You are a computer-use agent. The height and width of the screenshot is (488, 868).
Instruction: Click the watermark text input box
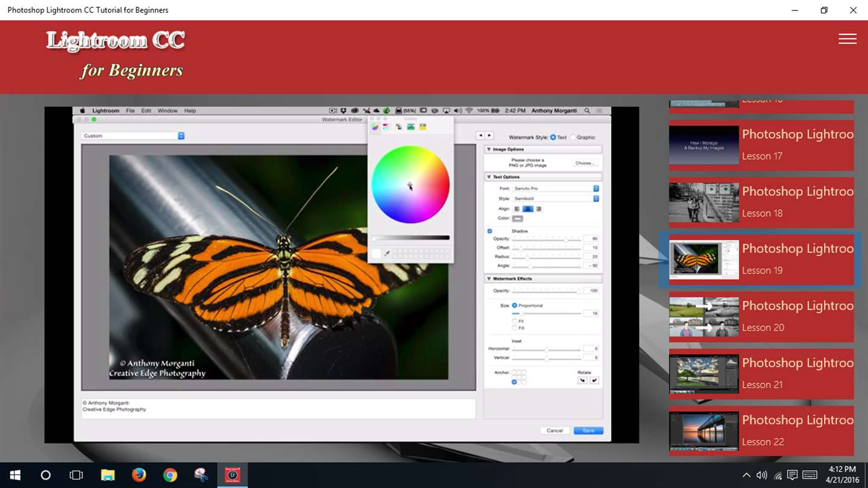[x=278, y=408]
